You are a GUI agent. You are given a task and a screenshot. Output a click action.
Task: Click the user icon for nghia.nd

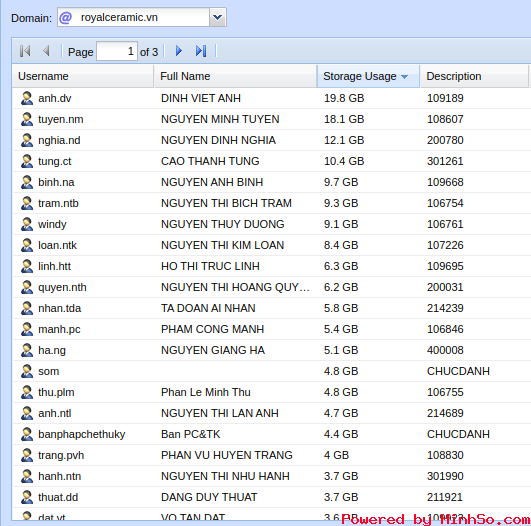pos(27,140)
